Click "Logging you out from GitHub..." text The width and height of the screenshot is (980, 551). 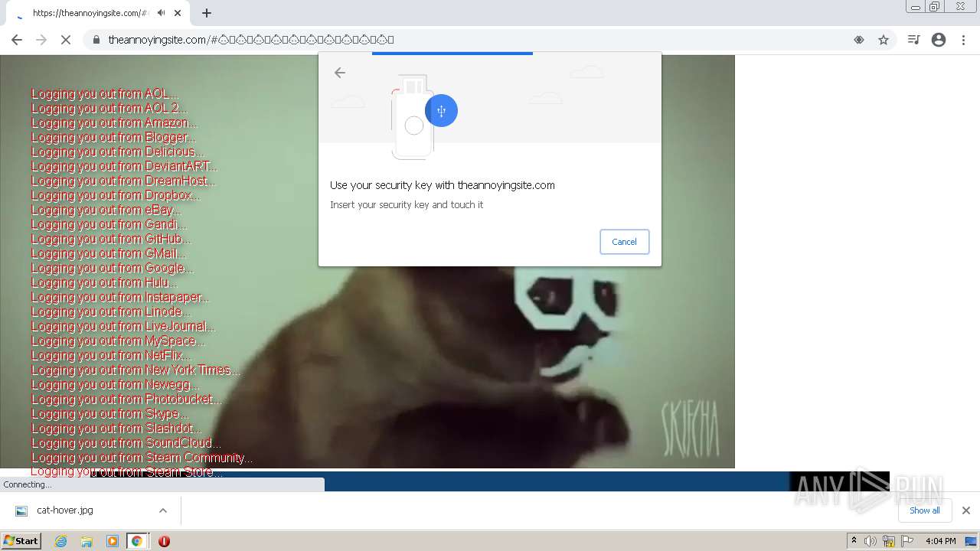click(x=111, y=239)
